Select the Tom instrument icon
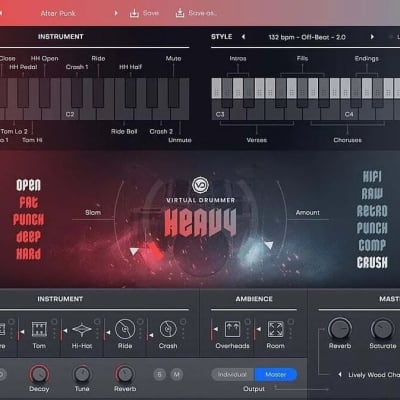Viewport: 400px width, 400px height. [39, 329]
